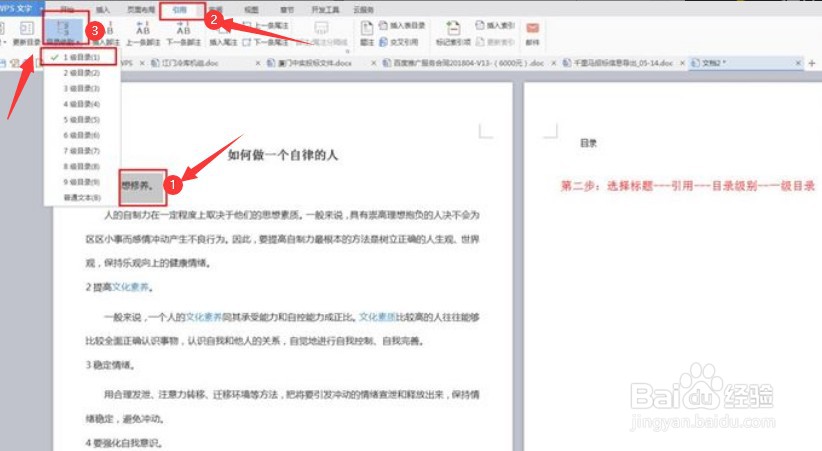Click 交叉引用 (cross-reference)
The image size is (822, 451).
(398, 42)
